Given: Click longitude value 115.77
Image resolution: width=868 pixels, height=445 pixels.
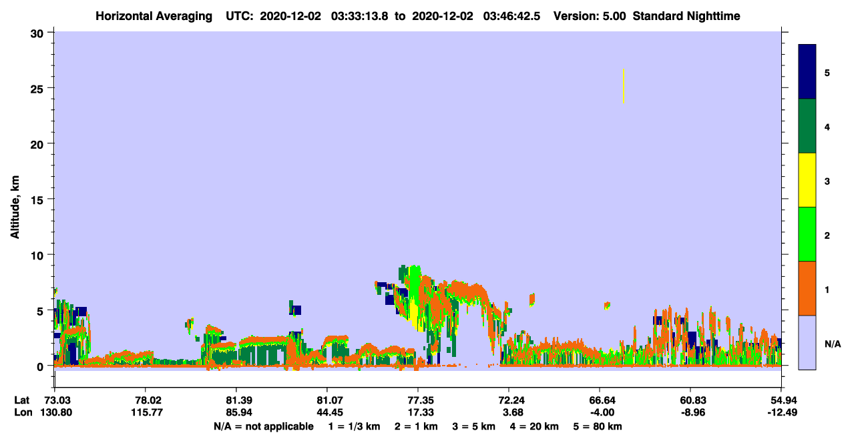Looking at the screenshot, I should point(145,412).
